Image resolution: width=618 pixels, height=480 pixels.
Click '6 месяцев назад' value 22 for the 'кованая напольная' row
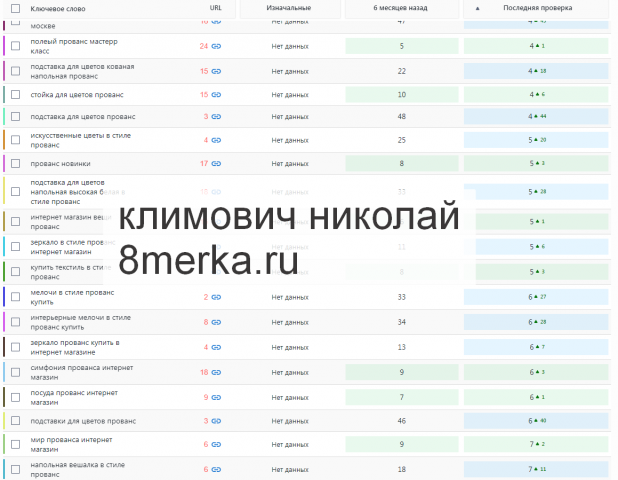[x=402, y=71]
